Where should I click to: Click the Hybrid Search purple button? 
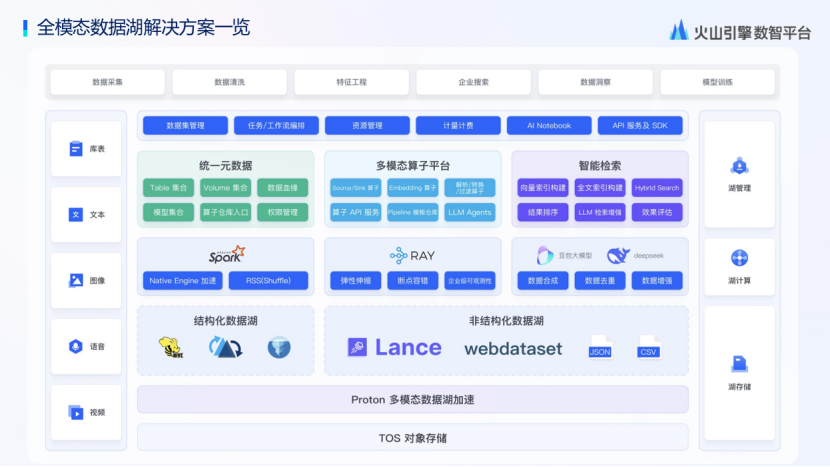point(657,187)
